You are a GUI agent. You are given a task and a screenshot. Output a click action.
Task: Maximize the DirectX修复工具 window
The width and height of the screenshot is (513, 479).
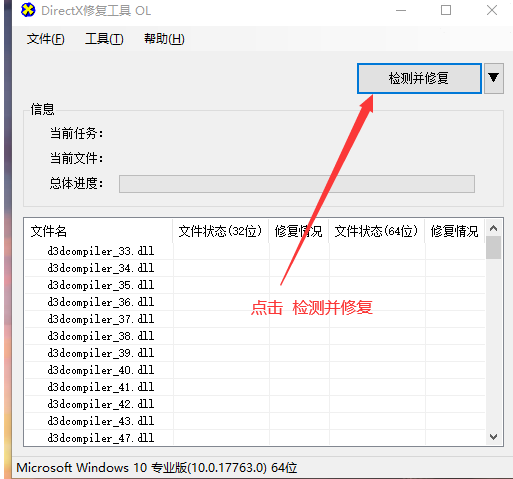point(446,10)
